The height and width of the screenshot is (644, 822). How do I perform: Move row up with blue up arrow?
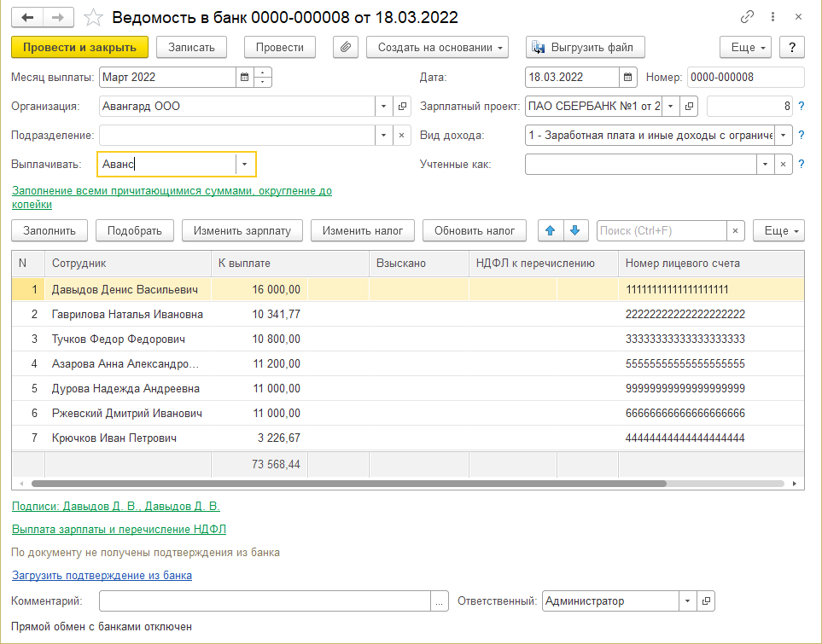point(551,230)
